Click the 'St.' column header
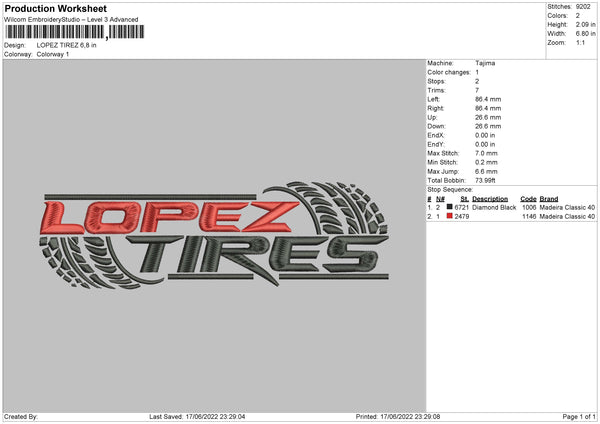The image size is (600, 424). click(x=465, y=199)
